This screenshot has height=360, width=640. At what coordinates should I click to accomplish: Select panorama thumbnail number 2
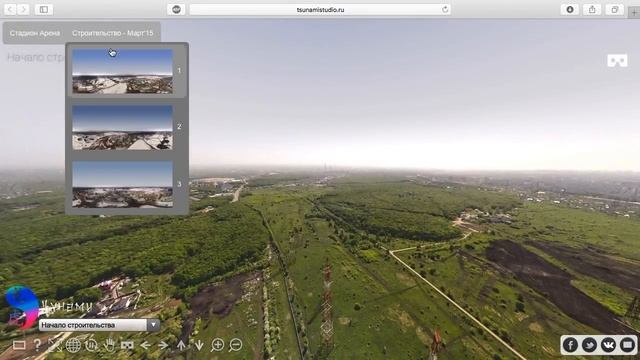pyautogui.click(x=122, y=127)
